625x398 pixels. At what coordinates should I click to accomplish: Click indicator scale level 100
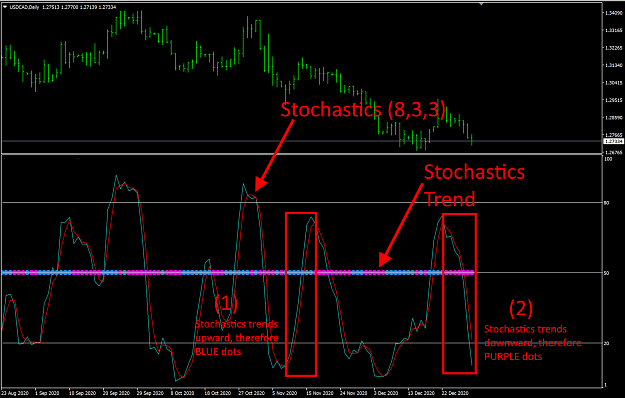608,159
